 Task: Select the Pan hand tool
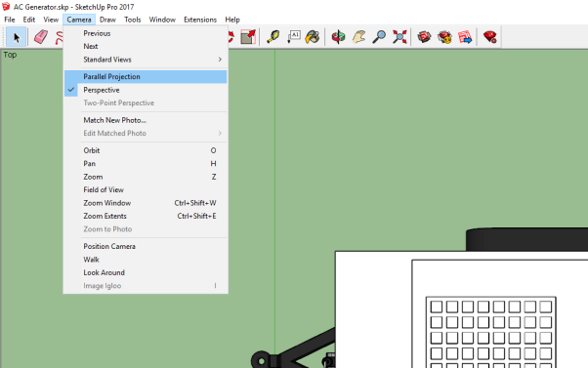(358, 37)
